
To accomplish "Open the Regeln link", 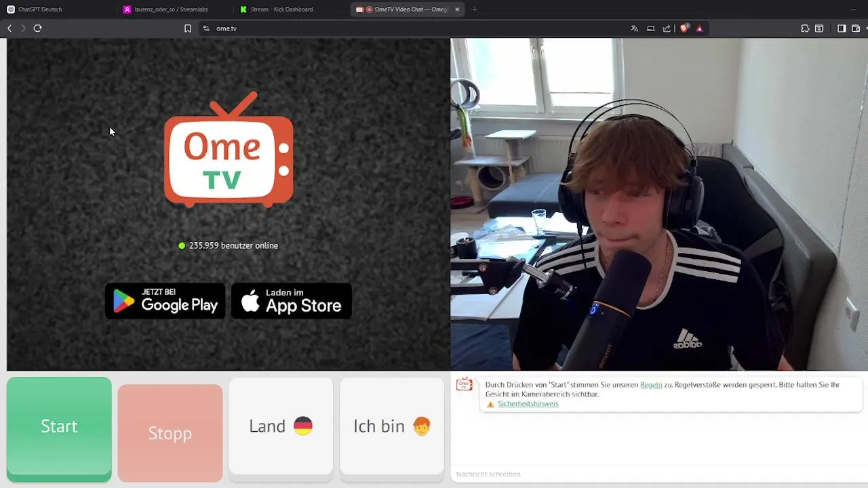I will point(651,384).
